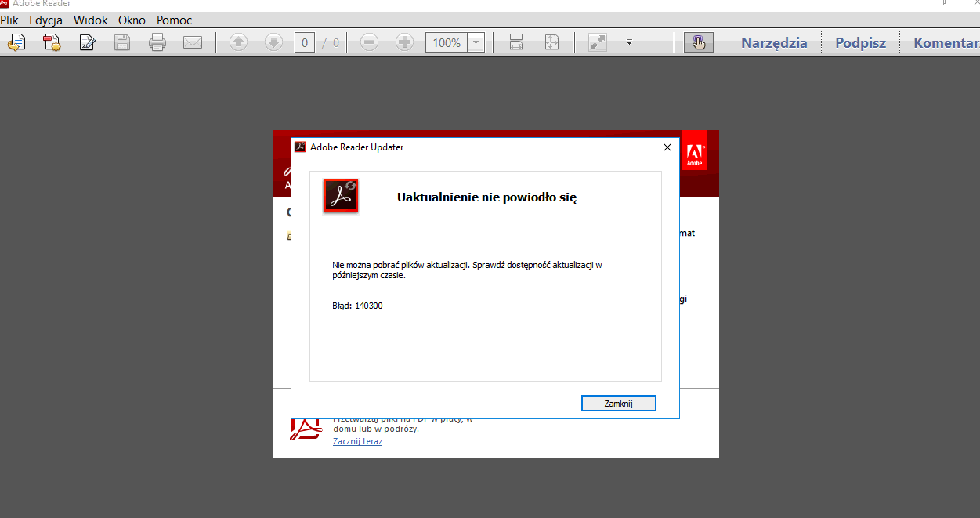This screenshot has height=518, width=980.
Task: Click the title bar icon of Updater dialog
Action: (300, 147)
